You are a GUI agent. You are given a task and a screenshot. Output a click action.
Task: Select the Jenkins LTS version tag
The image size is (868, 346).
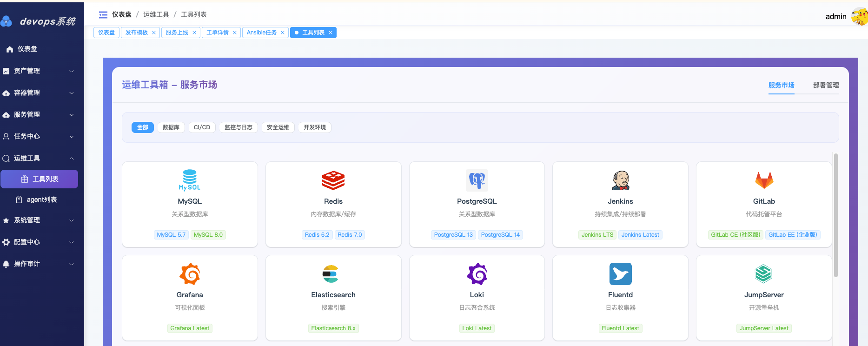pyautogui.click(x=597, y=235)
